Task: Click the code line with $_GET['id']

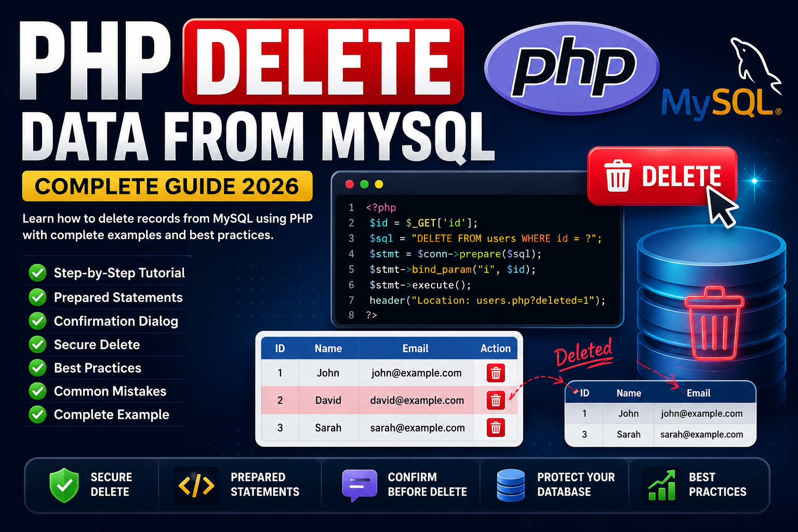Action: pyautogui.click(x=423, y=223)
